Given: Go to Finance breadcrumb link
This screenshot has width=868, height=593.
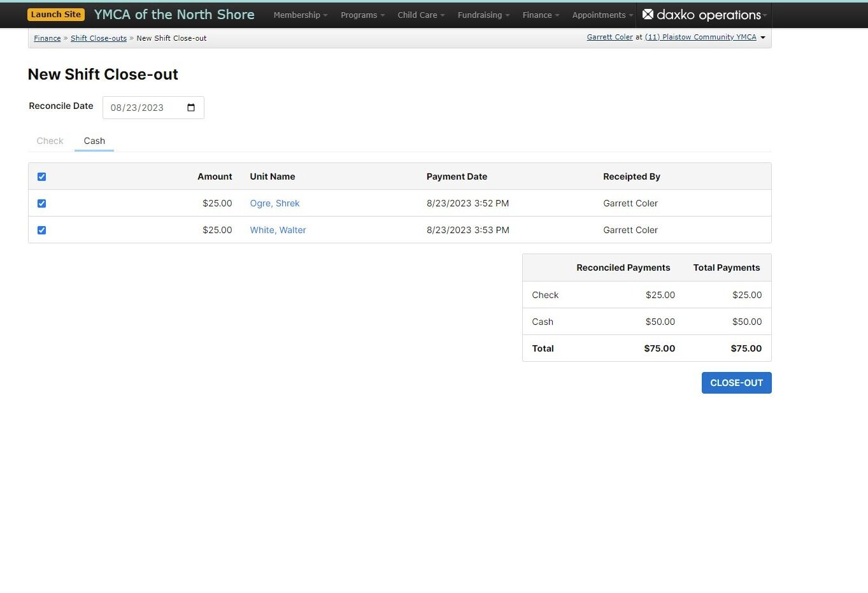Looking at the screenshot, I should (x=47, y=38).
